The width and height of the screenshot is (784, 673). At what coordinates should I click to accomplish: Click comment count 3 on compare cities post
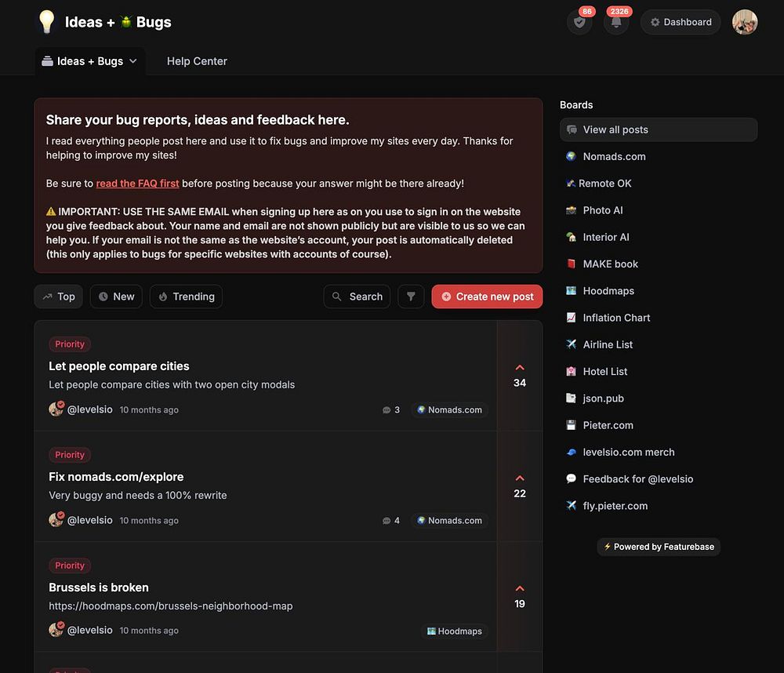[391, 409]
